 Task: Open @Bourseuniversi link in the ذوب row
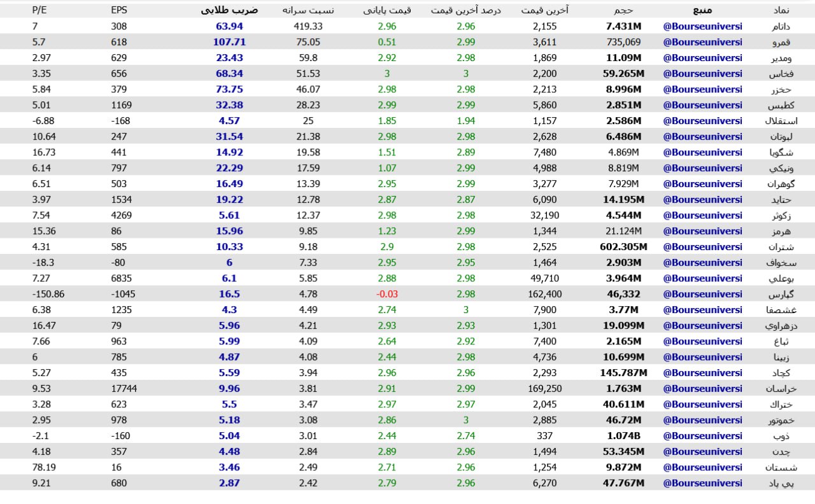(x=702, y=436)
